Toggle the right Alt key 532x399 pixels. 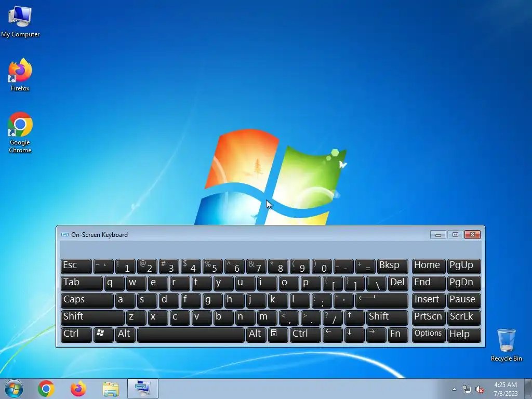click(256, 335)
